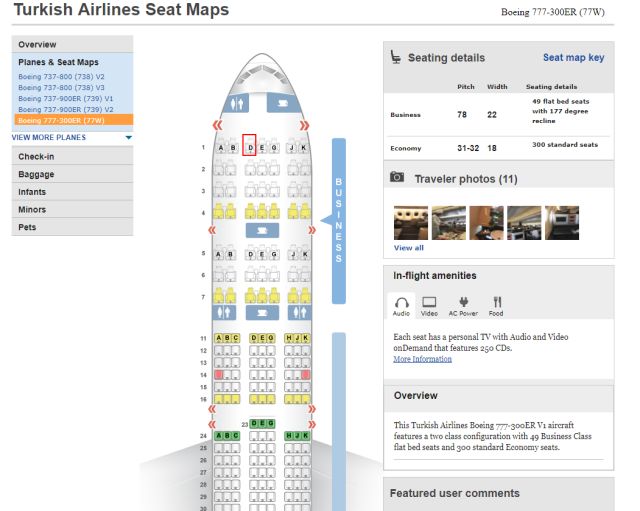Choose Boeing 737-800 (738) V2 plane
The height and width of the screenshot is (511, 640).
coord(61,76)
